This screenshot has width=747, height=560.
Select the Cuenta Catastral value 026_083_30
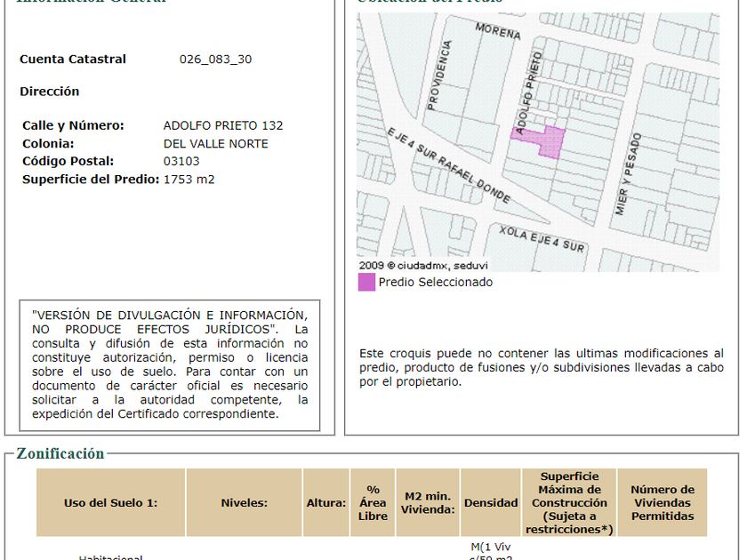215,60
